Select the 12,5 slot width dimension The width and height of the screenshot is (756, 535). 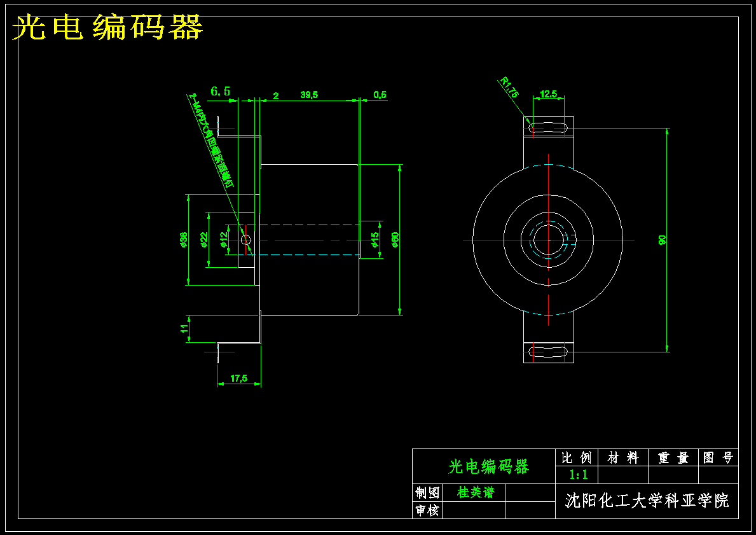(548, 94)
